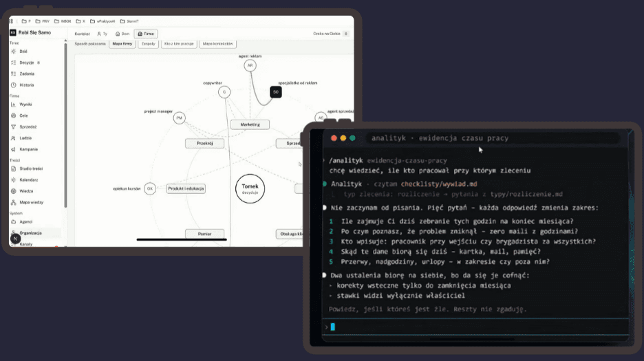
Task: Open the Mapa wiedzy tree icon
Action: coord(14,202)
